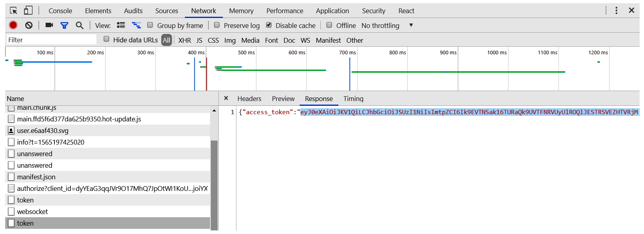644x234 pixels.
Task: Enable the Preserve log checkbox
Action: (217, 25)
